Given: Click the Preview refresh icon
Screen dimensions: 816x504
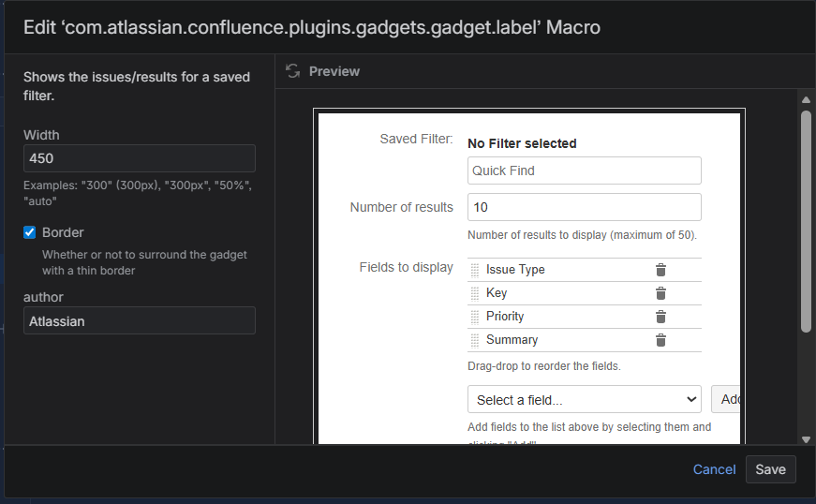Looking at the screenshot, I should pos(293,71).
